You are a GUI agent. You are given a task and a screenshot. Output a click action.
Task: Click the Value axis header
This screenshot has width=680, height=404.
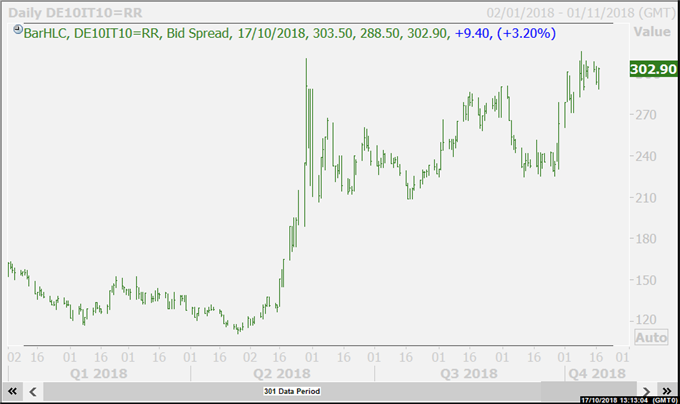coord(652,32)
